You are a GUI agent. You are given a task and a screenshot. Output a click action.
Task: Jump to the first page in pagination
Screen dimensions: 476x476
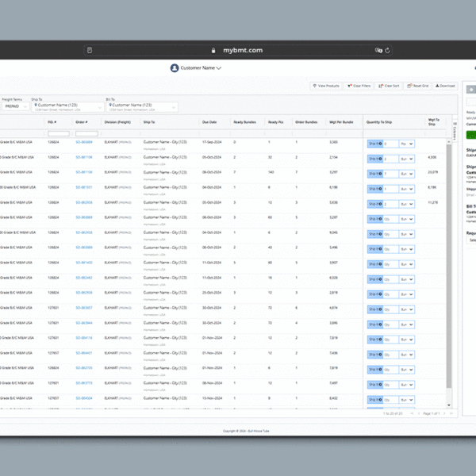tap(412, 413)
